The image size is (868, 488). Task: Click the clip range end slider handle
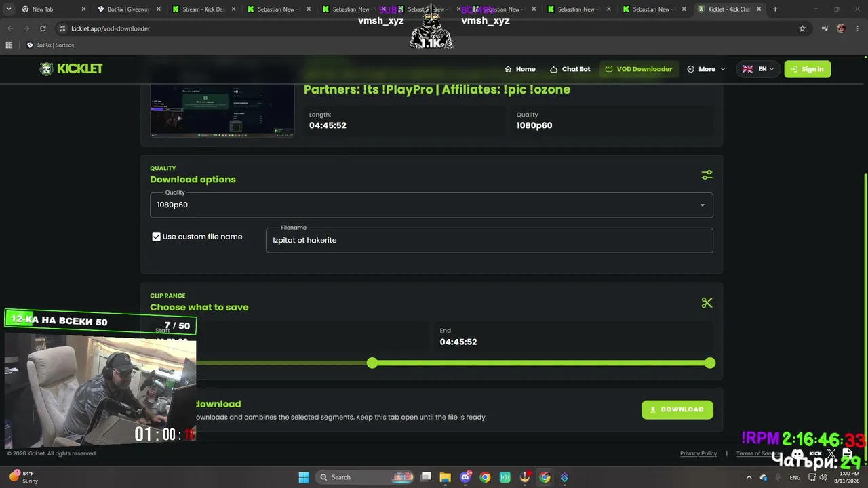click(x=710, y=363)
